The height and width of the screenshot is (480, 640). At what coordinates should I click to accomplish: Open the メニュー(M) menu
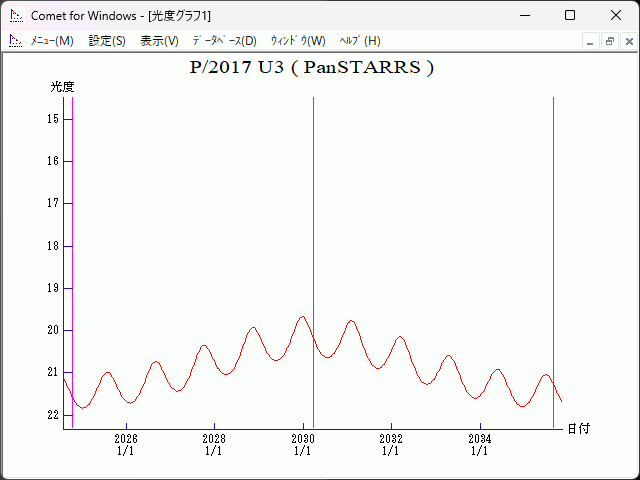(x=52, y=41)
